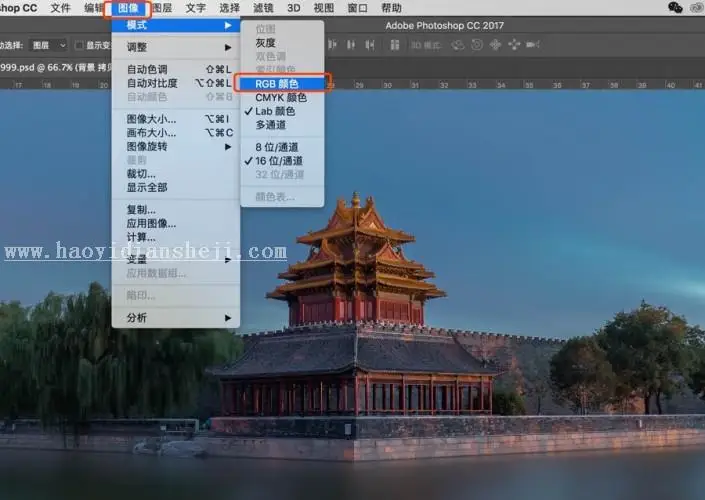This screenshot has width=705, height=500.
Task: Expand the 调整 submenu
Action: (x=176, y=47)
